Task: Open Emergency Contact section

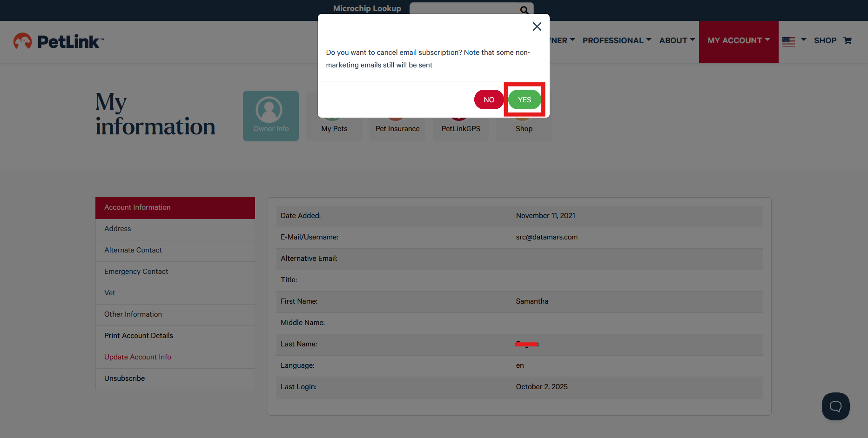Action: (x=175, y=272)
